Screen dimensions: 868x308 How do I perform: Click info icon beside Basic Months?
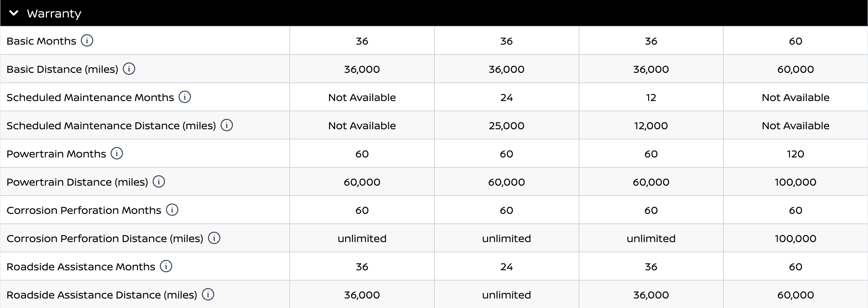(87, 40)
